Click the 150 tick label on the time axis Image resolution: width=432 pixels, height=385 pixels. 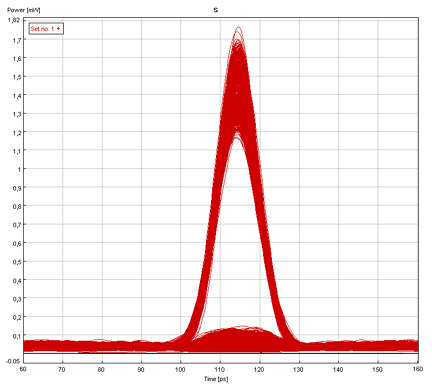(378, 369)
